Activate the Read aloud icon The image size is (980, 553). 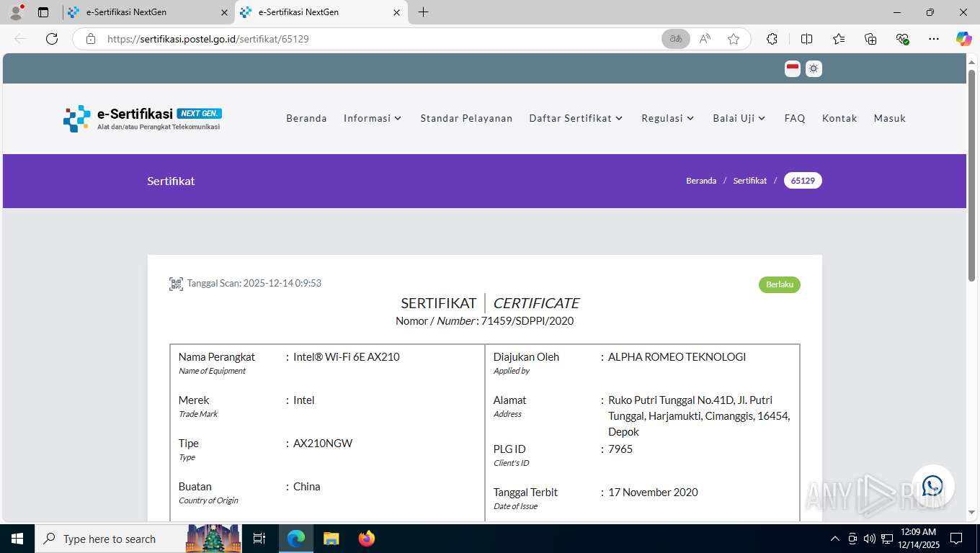(x=705, y=39)
